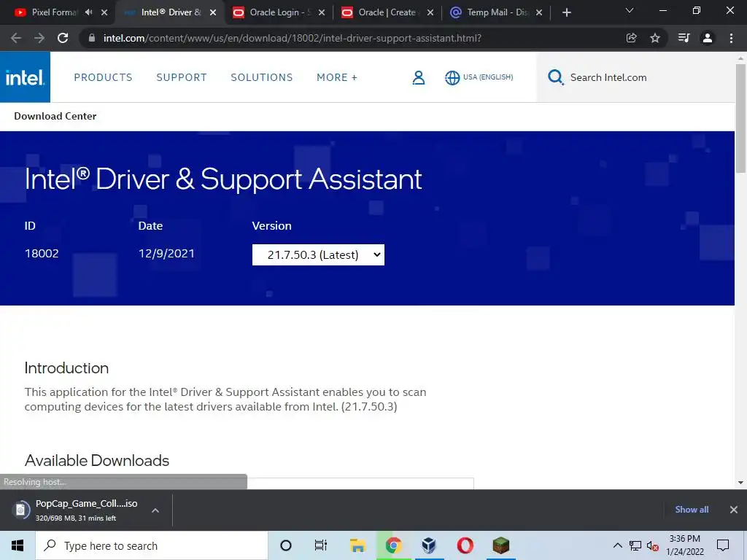Bookmark this page with the star icon

click(x=655, y=38)
